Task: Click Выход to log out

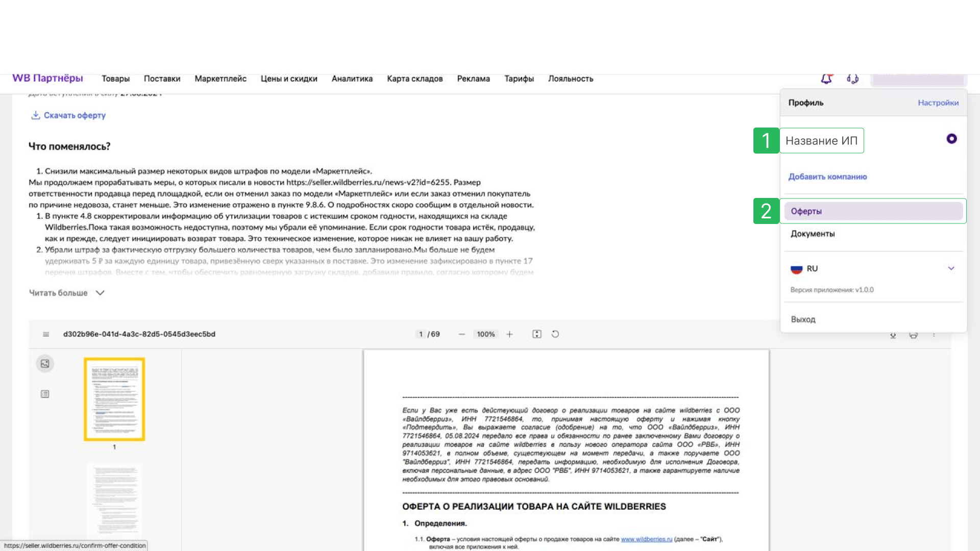Action: pos(803,319)
